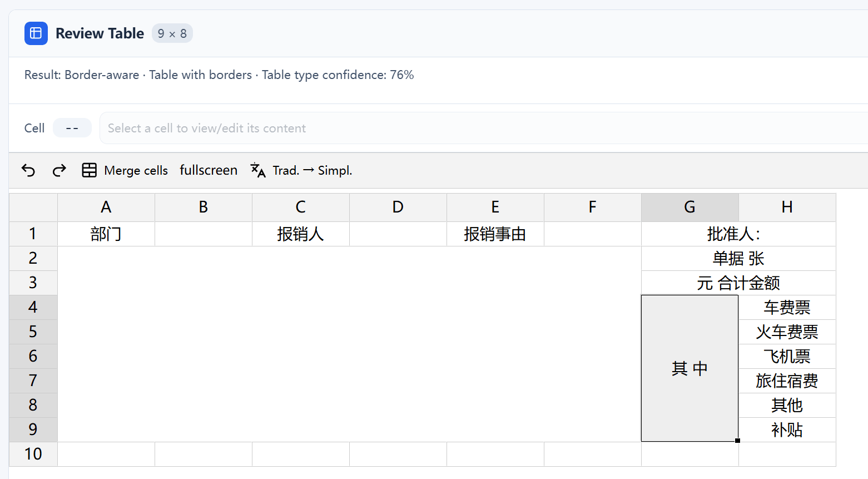Select column H header
Screen dimensions: 868x479
(787, 208)
